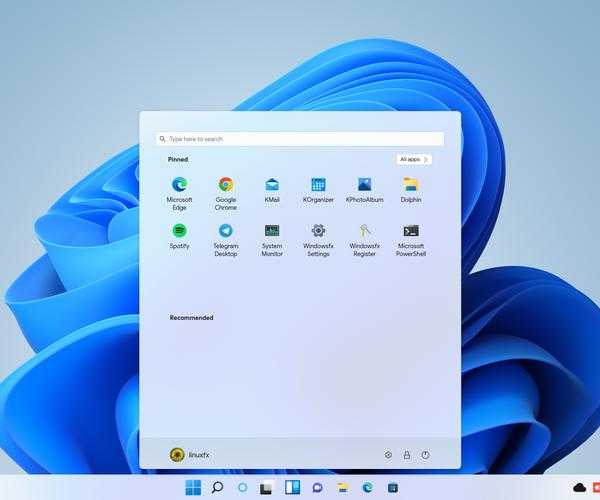This screenshot has height=500, width=600.
Task: Open Telegram Desktop
Action: pyautogui.click(x=226, y=231)
